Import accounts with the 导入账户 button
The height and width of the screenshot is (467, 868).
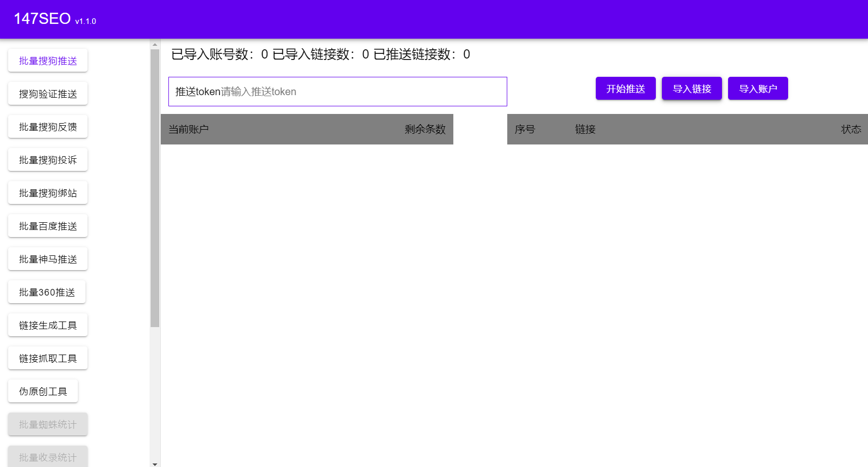[x=758, y=89]
